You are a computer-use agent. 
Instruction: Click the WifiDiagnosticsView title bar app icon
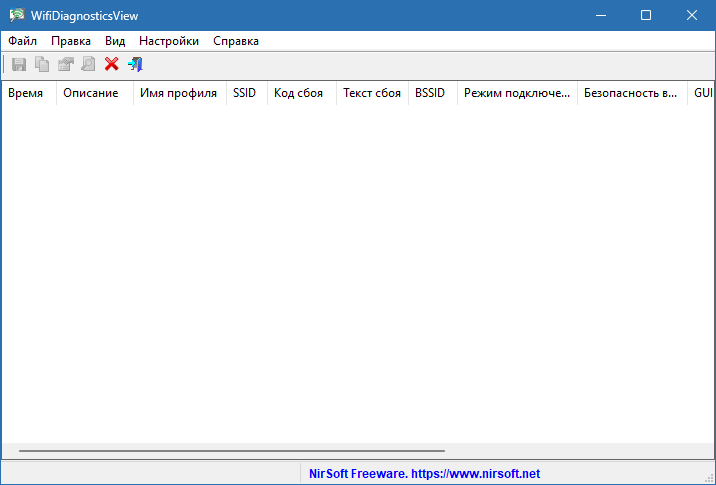[16, 15]
